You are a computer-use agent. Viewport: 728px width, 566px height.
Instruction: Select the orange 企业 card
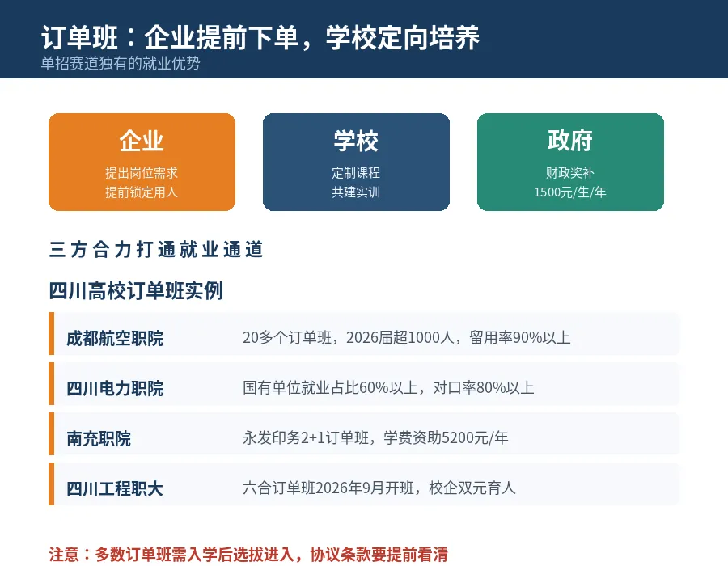(142, 162)
